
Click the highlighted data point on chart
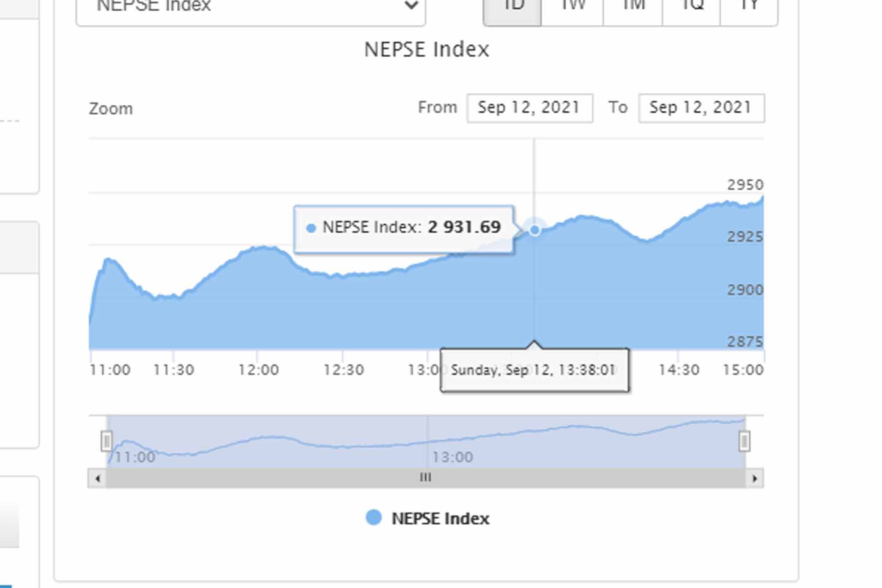coord(535,229)
